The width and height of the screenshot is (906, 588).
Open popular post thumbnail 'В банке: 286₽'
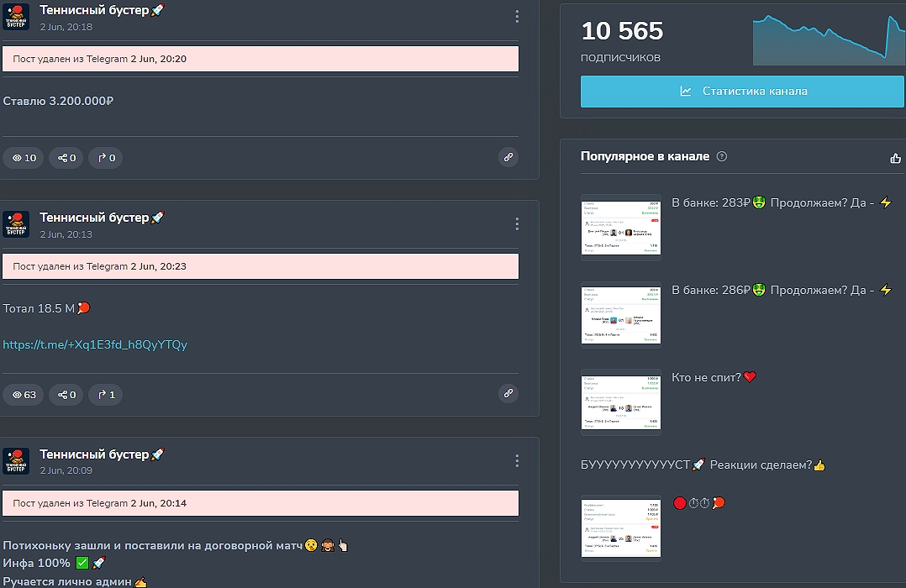pyautogui.click(x=621, y=315)
